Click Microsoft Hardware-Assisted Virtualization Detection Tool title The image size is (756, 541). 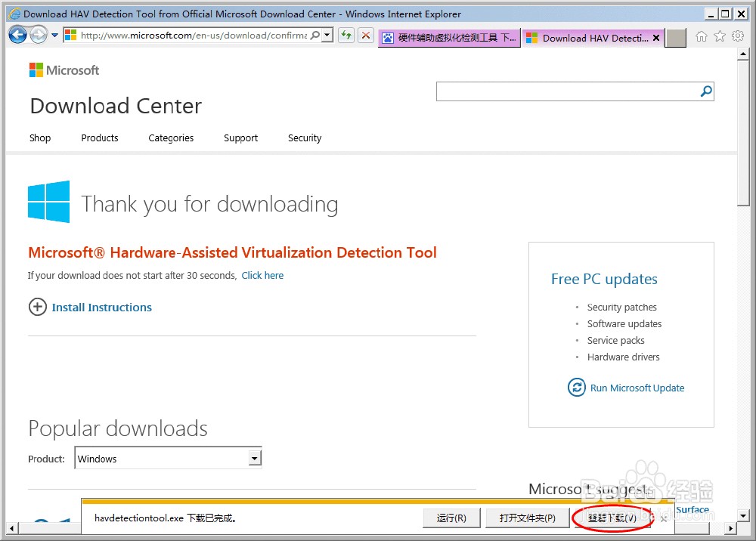coord(232,252)
